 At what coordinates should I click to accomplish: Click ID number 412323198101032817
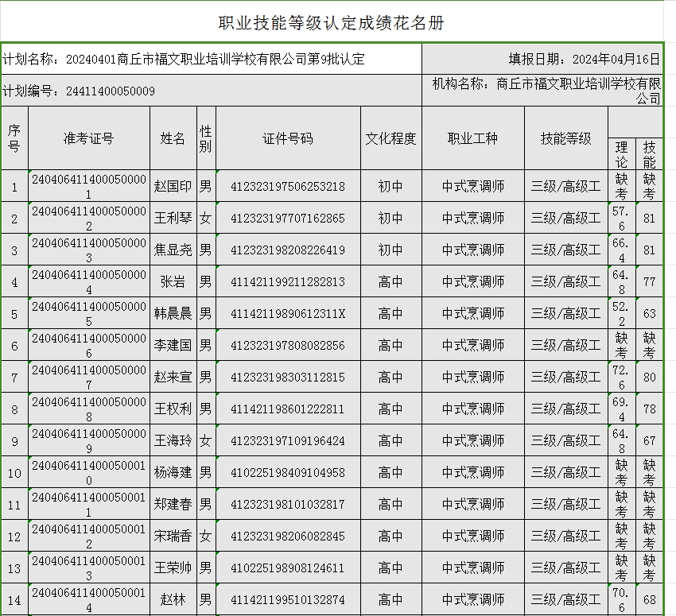tap(288, 504)
